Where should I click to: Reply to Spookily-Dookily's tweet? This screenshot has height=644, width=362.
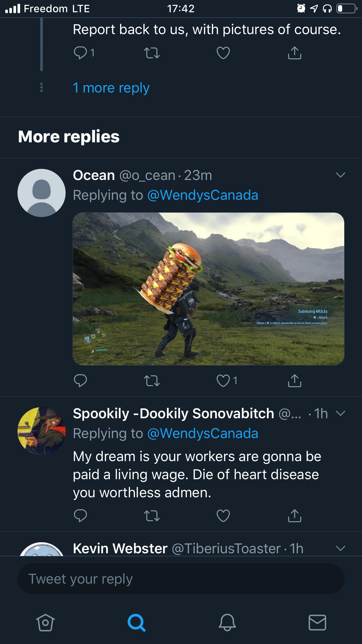click(x=80, y=516)
